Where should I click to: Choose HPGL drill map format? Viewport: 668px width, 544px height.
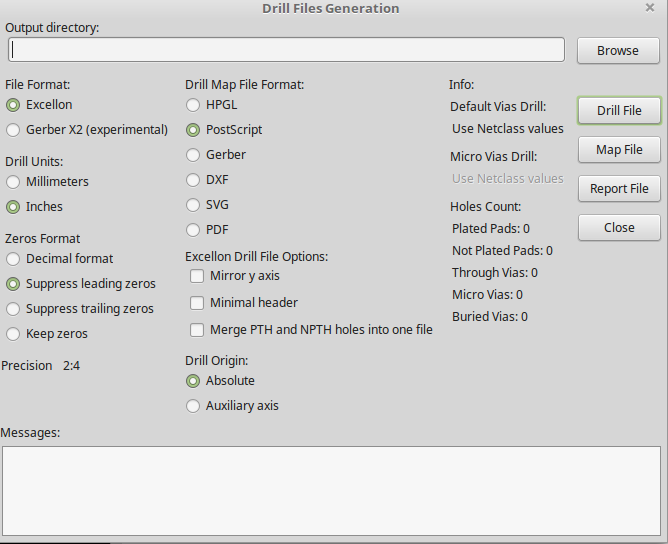193,105
